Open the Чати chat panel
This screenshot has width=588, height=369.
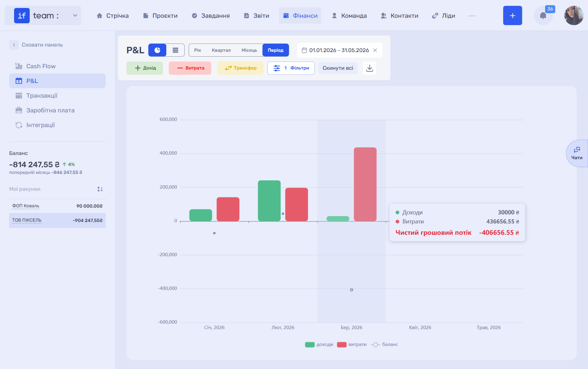point(577,154)
